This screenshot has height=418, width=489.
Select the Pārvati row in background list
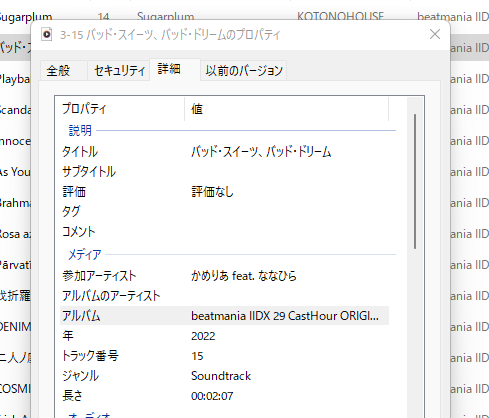[x=15, y=265]
